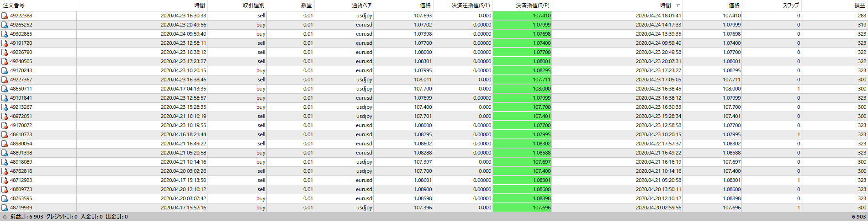Screen dimensions: 868x224
Task: Click the order icon beside 49227367
Action: [5, 80]
